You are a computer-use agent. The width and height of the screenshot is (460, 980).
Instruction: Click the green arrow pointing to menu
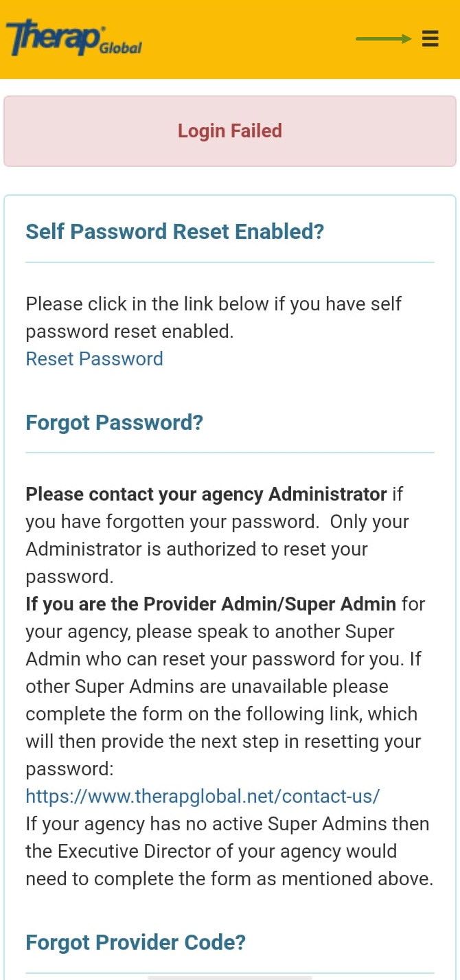coord(383,39)
